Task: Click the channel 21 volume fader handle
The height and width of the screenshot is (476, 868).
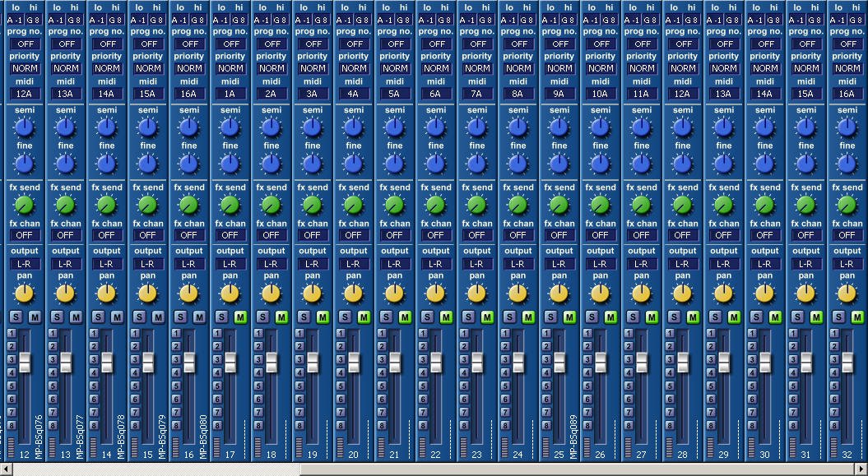Action: pyautogui.click(x=395, y=362)
